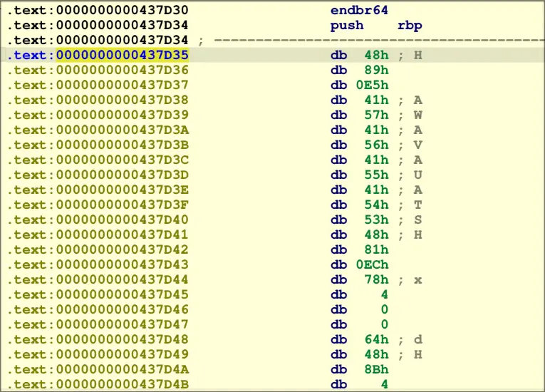545x392 pixels.
Task: Click the highlighted address 0000000000437D35
Action: [x=123, y=55]
